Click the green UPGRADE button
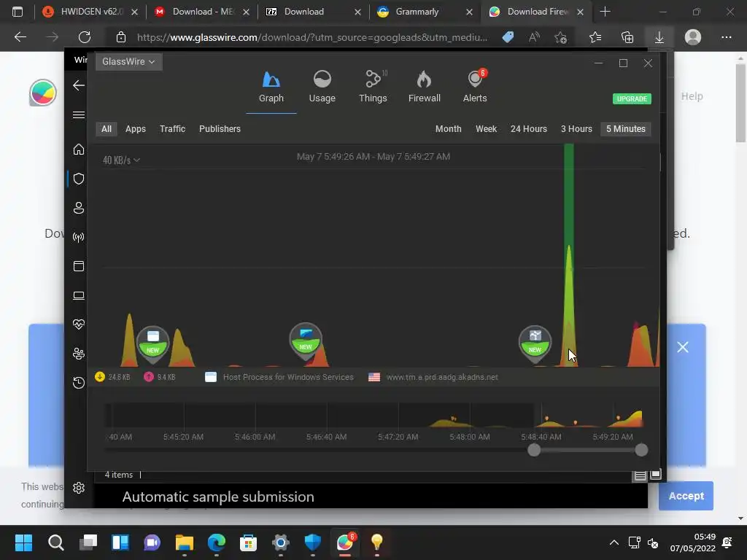 (632, 98)
